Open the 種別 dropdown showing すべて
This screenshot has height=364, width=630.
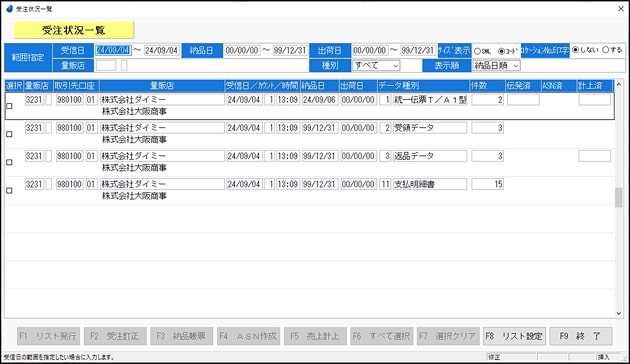[376, 65]
